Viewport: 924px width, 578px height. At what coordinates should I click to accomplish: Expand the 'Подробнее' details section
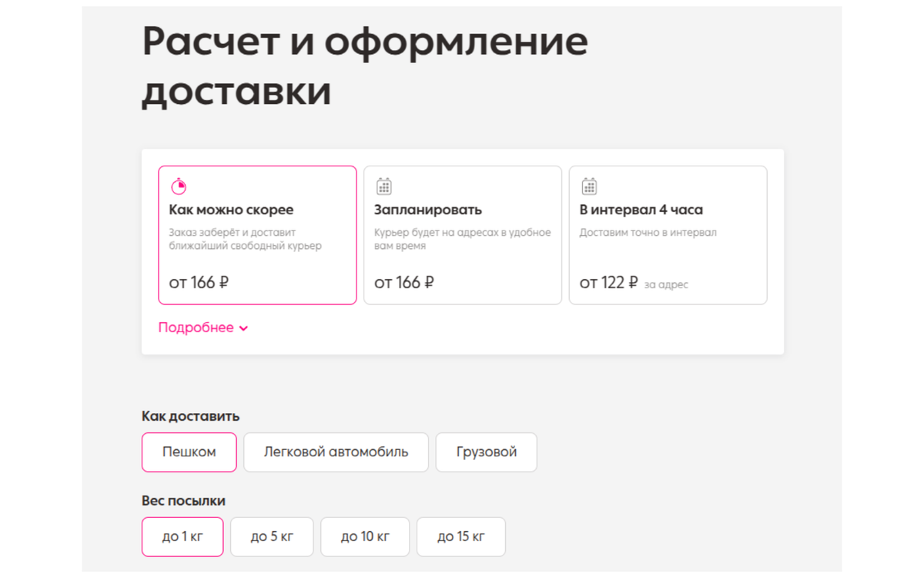pyautogui.click(x=195, y=328)
